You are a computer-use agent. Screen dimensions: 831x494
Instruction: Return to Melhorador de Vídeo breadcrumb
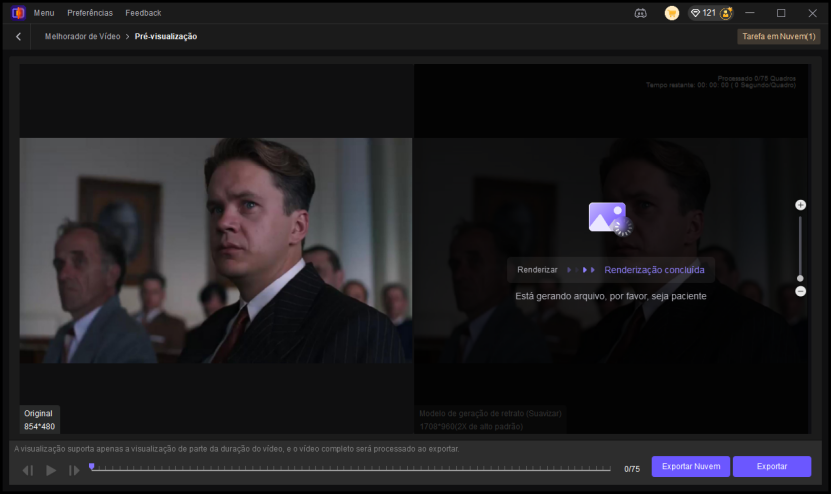82,37
